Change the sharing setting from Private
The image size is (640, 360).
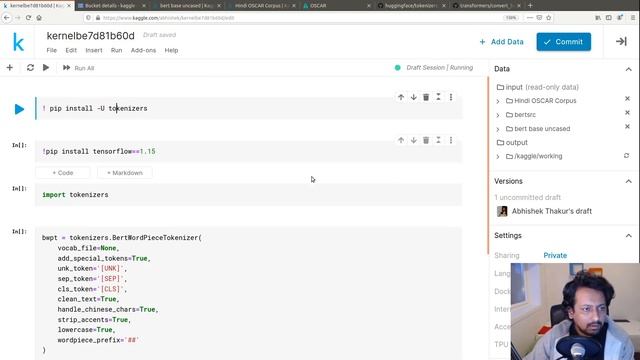pyautogui.click(x=555, y=255)
